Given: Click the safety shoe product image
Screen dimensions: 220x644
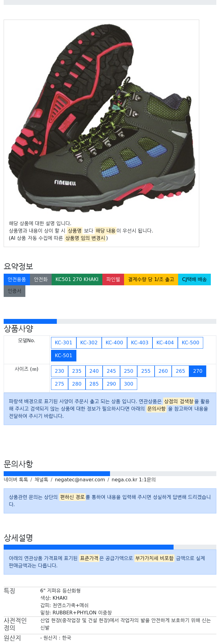Looking at the screenshot, I should (101, 116).
